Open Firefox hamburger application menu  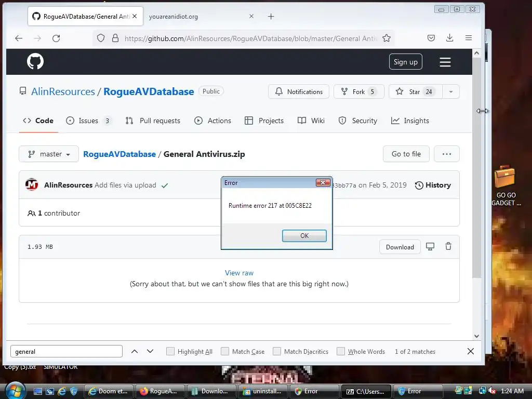coord(469,38)
